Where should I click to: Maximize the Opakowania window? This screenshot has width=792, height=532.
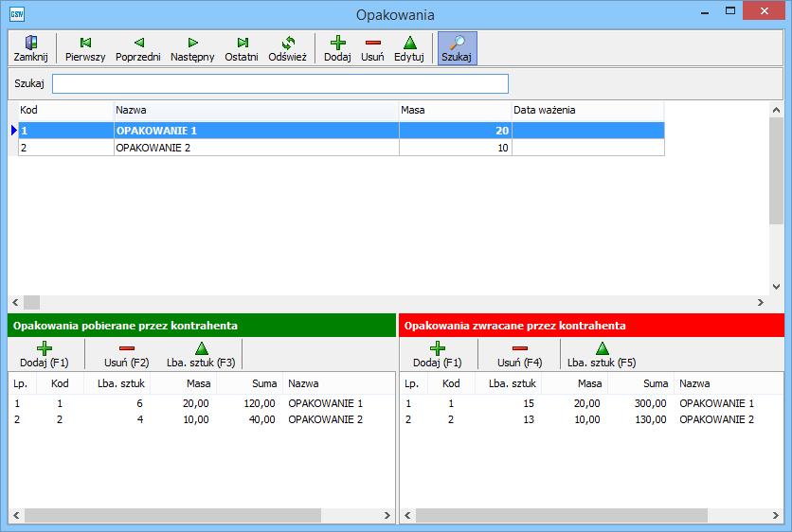point(729,11)
